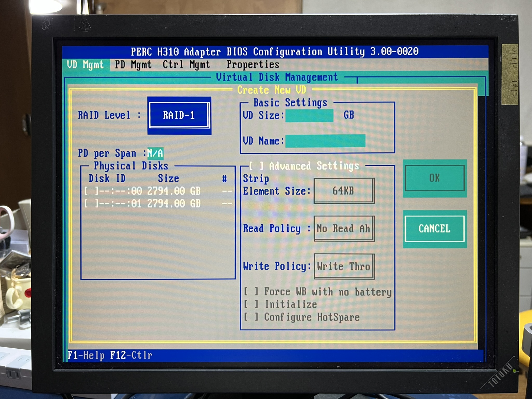Screen dimensions: 532x399
Task: Click the OK button
Action: point(435,178)
